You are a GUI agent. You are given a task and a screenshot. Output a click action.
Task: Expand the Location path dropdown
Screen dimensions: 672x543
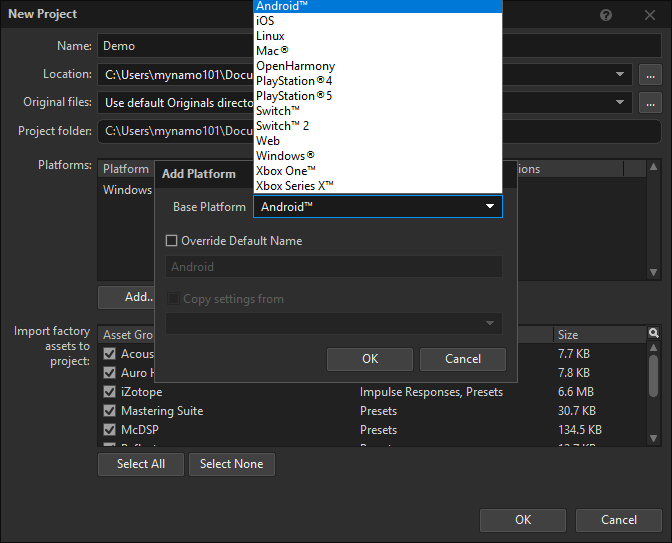click(620, 74)
